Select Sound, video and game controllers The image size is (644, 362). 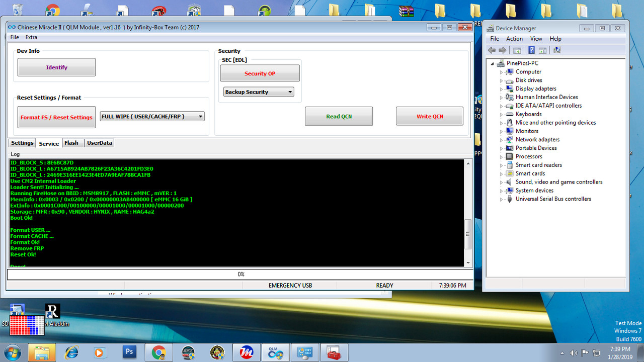(x=558, y=182)
